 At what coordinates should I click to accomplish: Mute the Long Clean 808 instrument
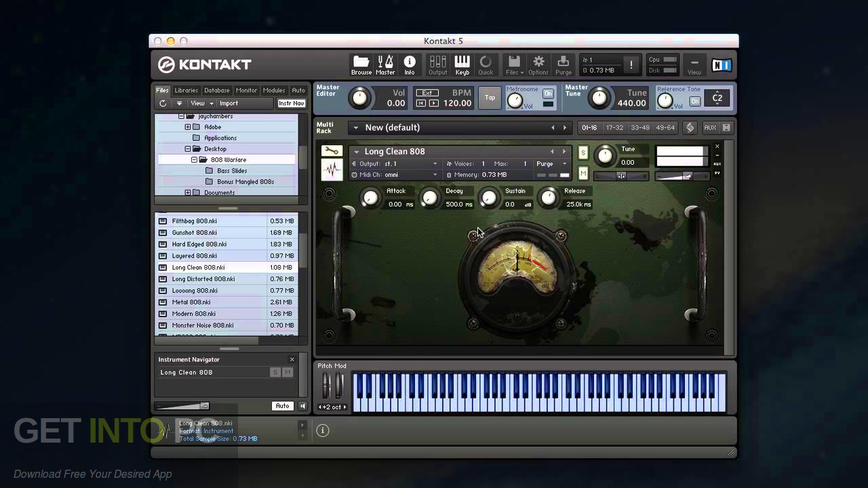coord(583,174)
